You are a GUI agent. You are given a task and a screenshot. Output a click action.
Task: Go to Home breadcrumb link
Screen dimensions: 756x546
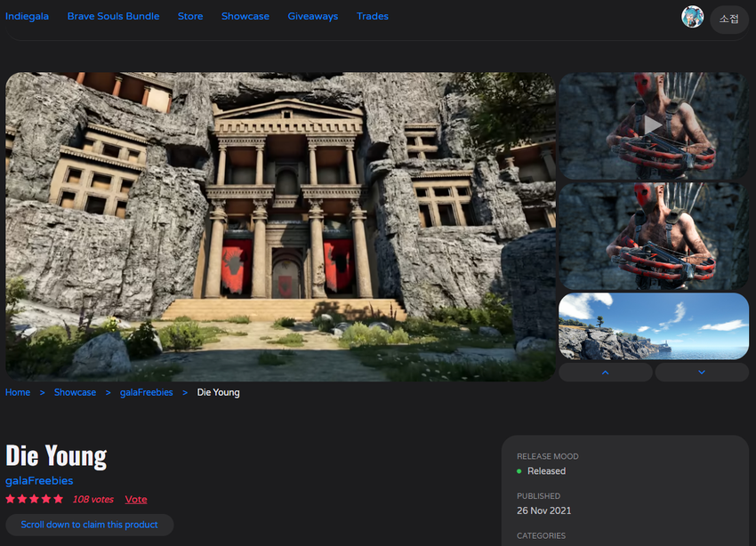click(18, 393)
